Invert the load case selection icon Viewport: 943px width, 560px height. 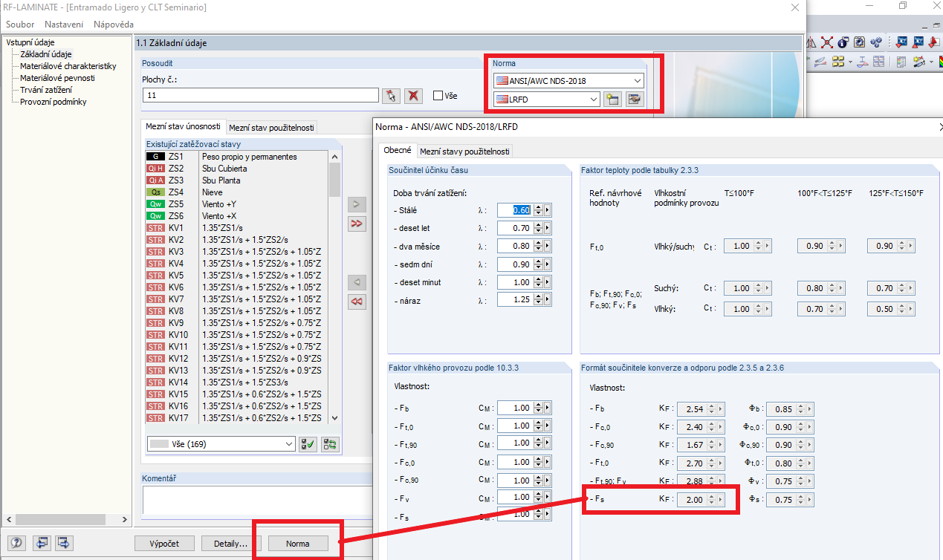coord(330,444)
